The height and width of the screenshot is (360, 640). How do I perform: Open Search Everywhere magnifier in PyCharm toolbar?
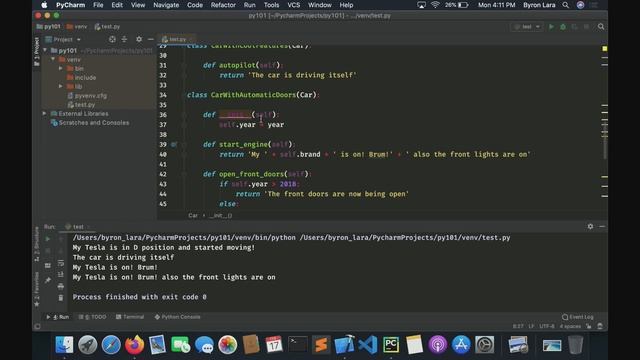[601, 27]
